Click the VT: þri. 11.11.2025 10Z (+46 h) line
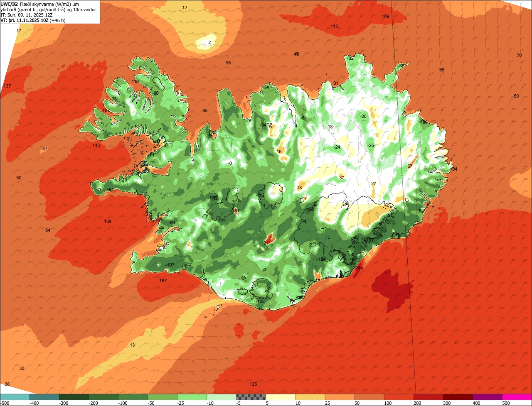 33,20
